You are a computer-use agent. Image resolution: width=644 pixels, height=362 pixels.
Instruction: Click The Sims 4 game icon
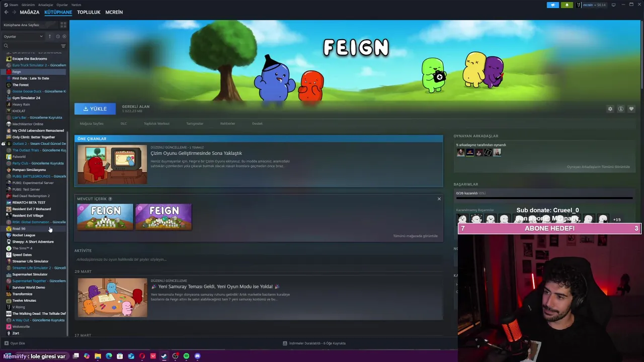(9, 248)
